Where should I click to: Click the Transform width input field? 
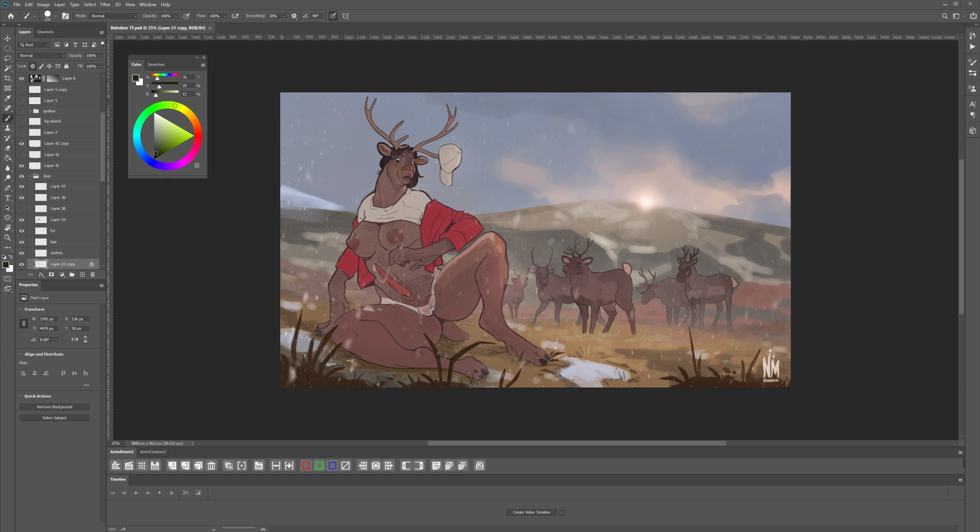[48, 319]
